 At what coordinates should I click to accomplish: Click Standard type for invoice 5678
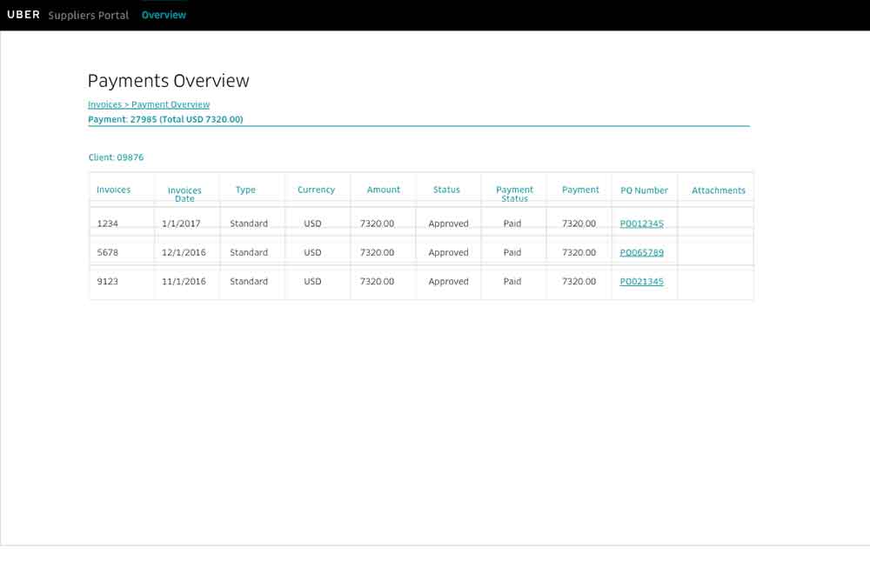click(249, 252)
